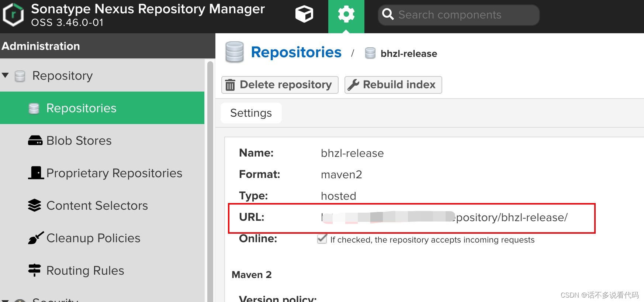Click the Cleanup Policies broom icon
The width and height of the screenshot is (644, 302).
point(36,238)
